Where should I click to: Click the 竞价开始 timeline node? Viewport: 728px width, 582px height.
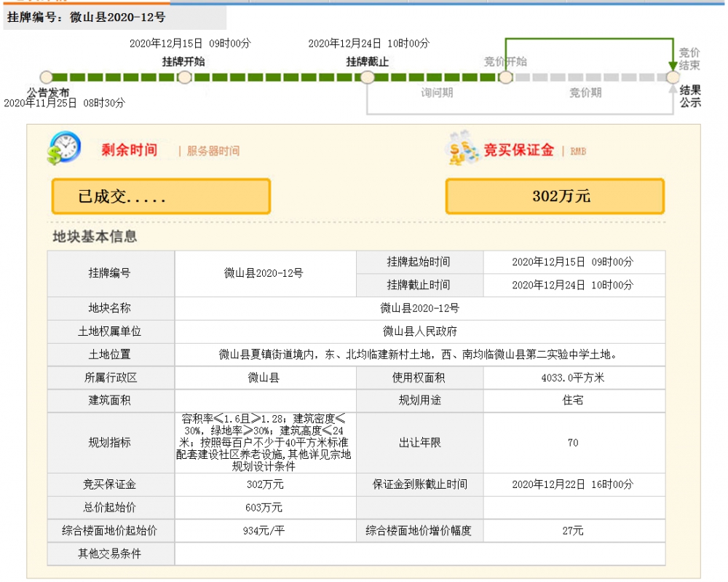506,77
